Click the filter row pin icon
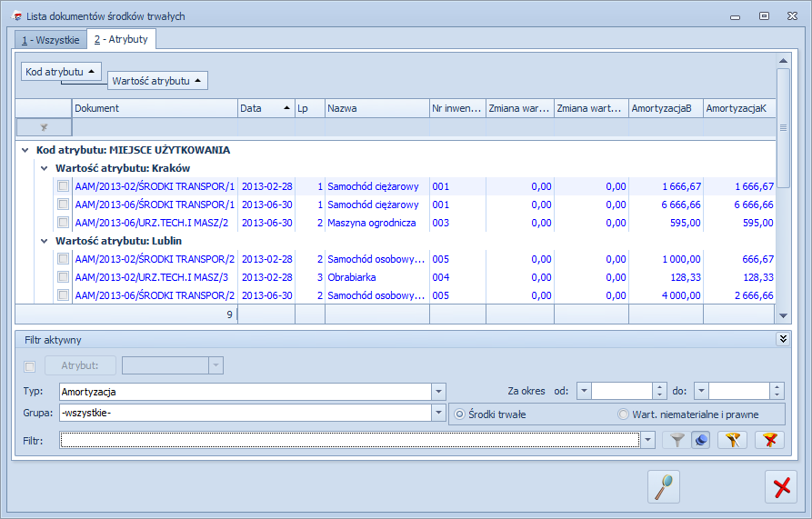812x519 pixels. pos(44,127)
